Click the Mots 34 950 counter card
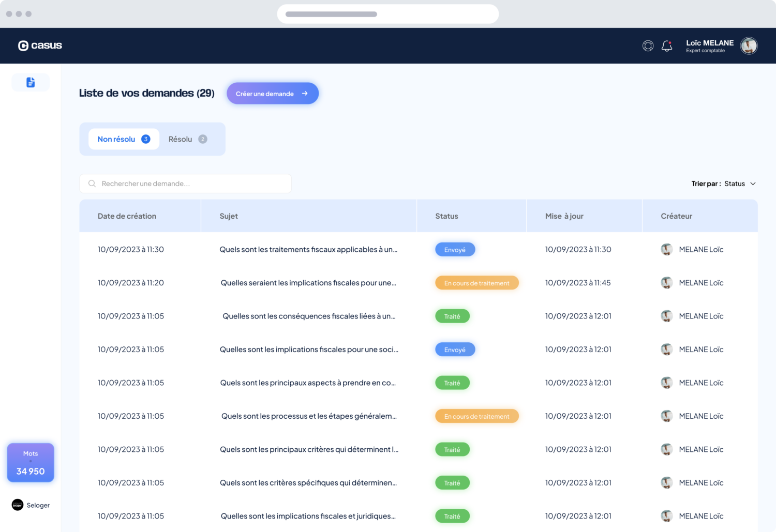 (x=31, y=463)
